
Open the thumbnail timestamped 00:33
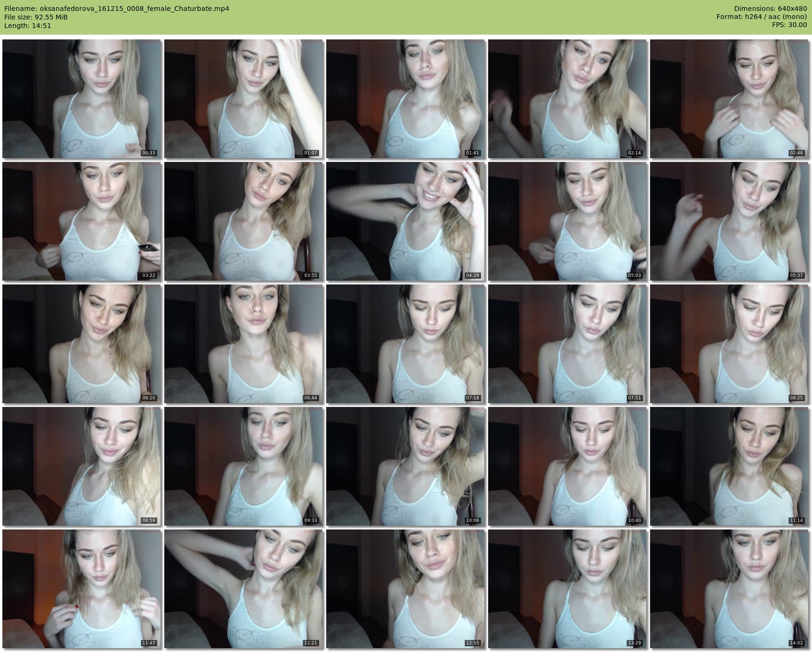click(82, 99)
